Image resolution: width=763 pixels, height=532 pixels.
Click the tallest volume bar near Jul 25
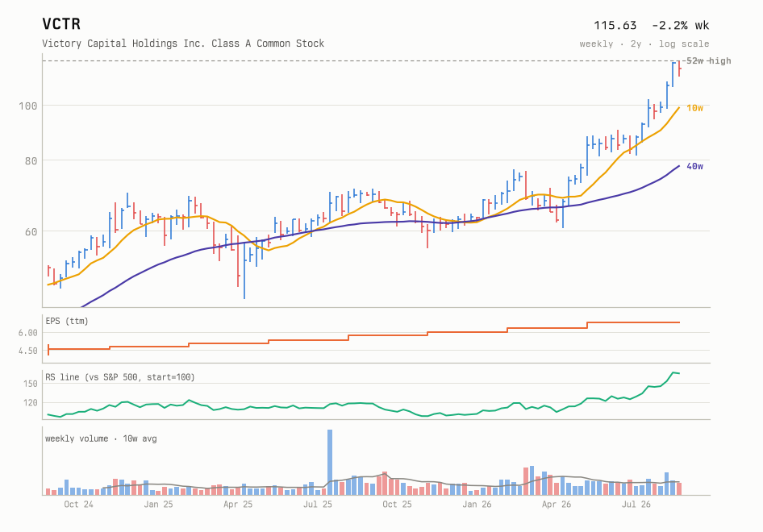pos(330,463)
